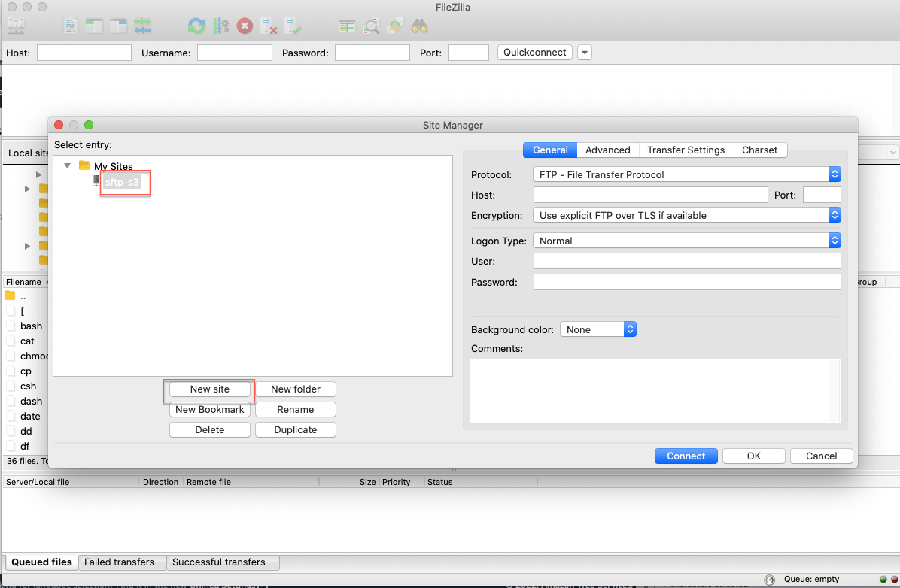This screenshot has height=588, width=900.
Task: Toggle transfer queue display icon
Action: coord(142,26)
